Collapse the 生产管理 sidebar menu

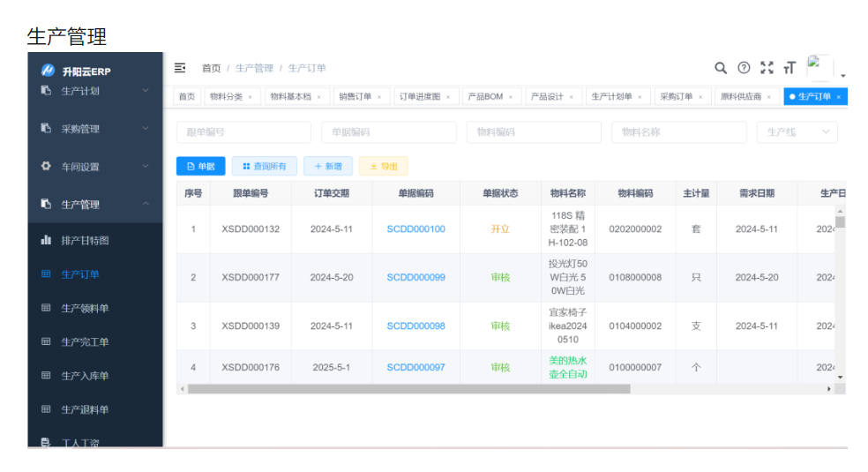coord(94,205)
